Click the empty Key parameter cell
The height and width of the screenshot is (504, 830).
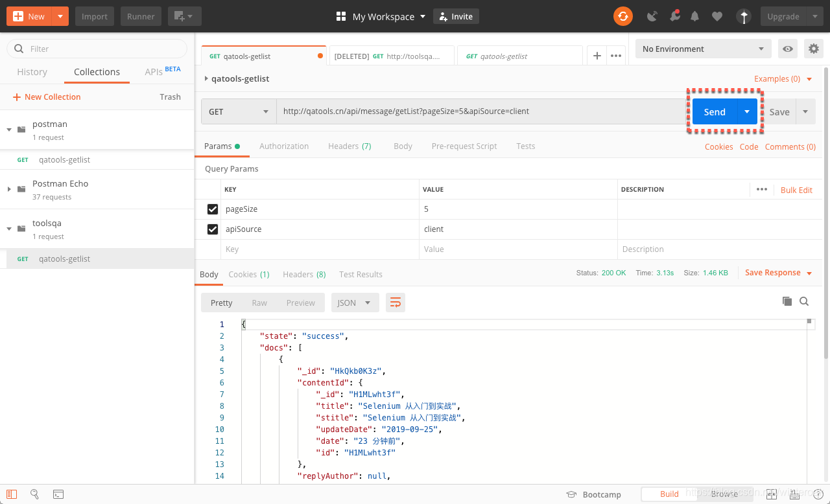[320, 249]
